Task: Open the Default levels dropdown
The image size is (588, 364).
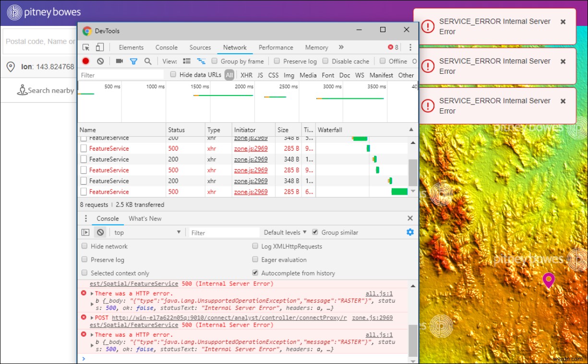Action: coord(284,232)
